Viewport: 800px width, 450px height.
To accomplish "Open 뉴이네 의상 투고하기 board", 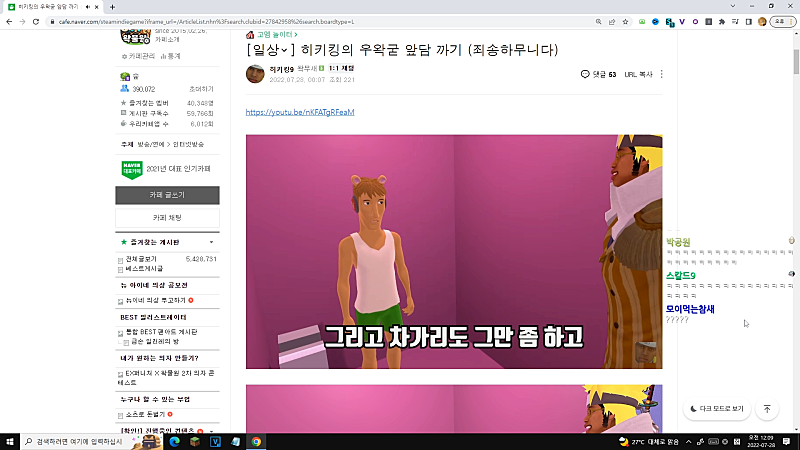I will pos(156,301).
